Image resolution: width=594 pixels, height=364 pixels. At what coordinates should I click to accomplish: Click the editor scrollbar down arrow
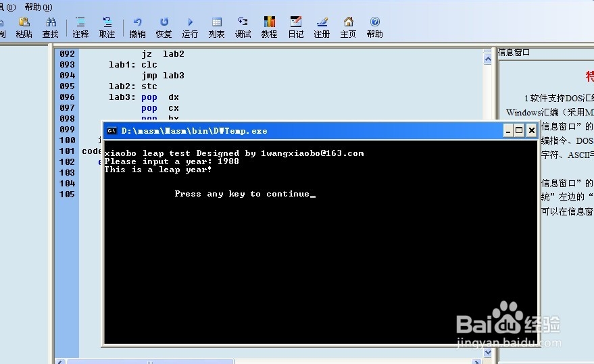pyautogui.click(x=488, y=353)
